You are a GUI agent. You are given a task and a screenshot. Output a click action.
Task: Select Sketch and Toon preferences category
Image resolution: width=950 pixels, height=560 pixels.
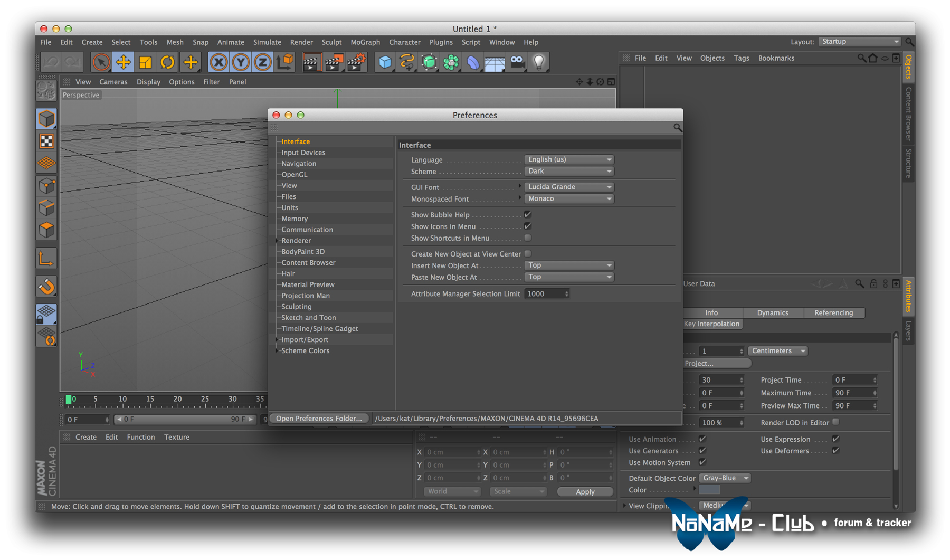point(309,318)
